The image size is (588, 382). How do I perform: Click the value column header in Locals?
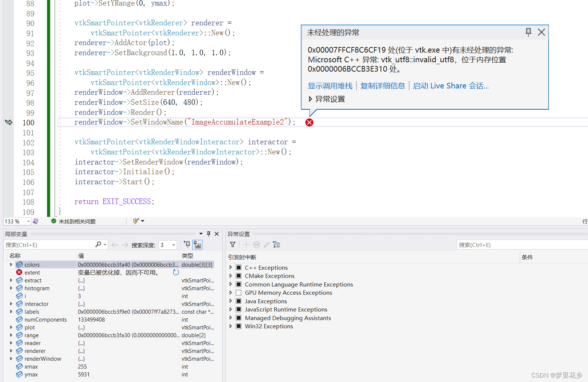[128, 256]
